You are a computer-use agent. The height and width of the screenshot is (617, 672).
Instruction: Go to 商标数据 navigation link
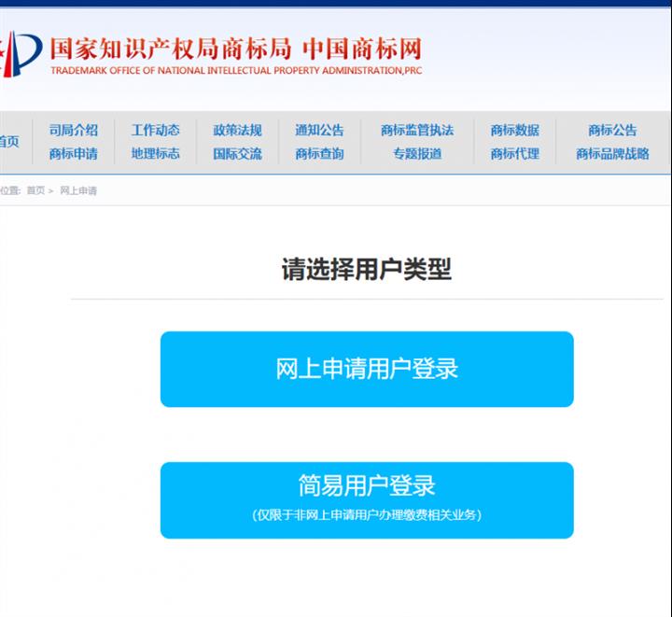click(x=514, y=131)
